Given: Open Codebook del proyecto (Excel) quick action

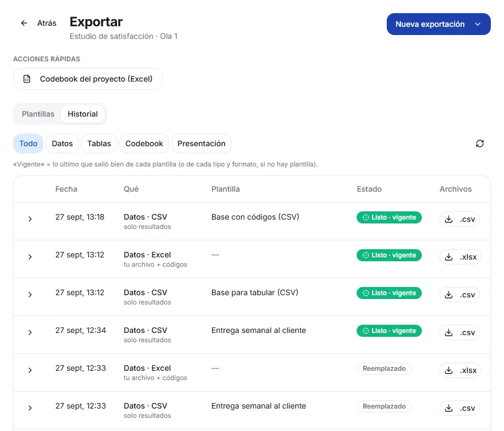Looking at the screenshot, I should point(88,79).
